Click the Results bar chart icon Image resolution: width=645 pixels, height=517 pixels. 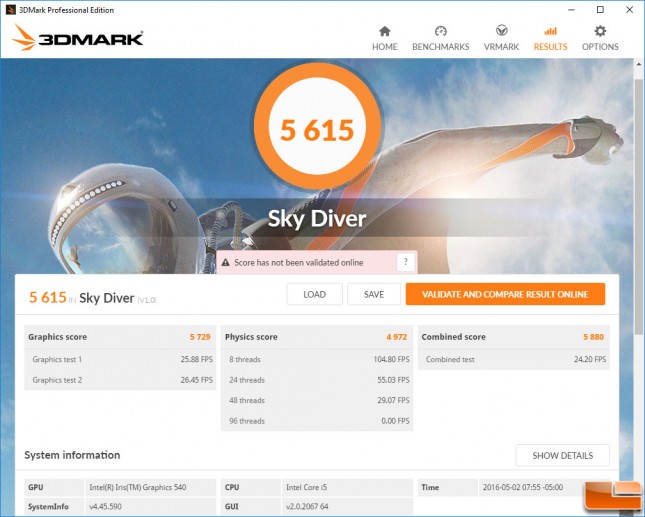[x=550, y=31]
